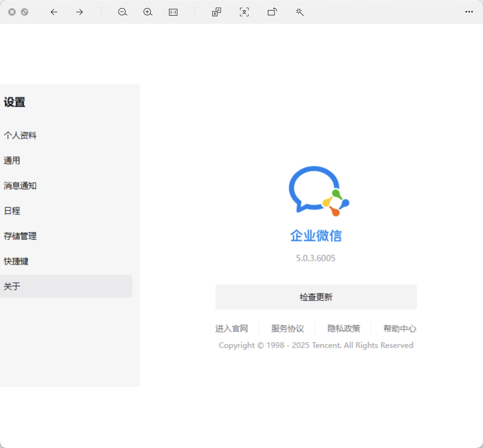The image size is (483, 448).
Task: Click the 设置 heading
Action: (x=14, y=102)
